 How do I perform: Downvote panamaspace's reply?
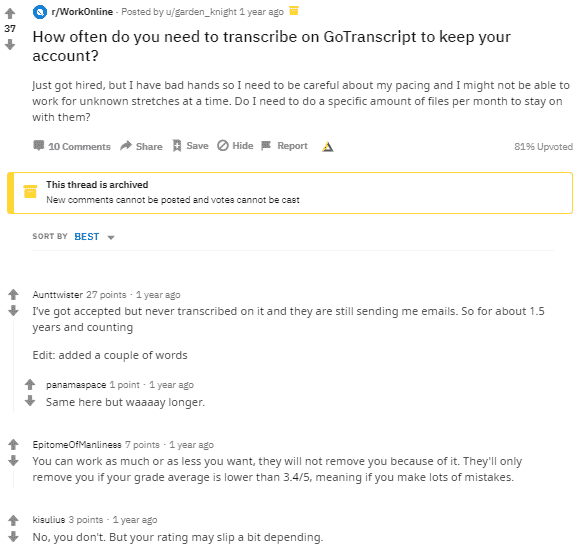(x=30, y=401)
